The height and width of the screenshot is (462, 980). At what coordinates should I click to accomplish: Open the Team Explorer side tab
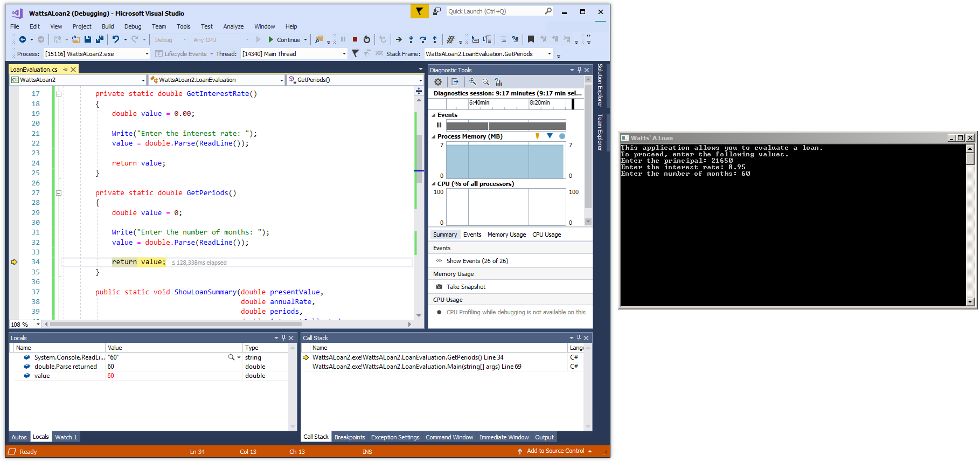600,132
